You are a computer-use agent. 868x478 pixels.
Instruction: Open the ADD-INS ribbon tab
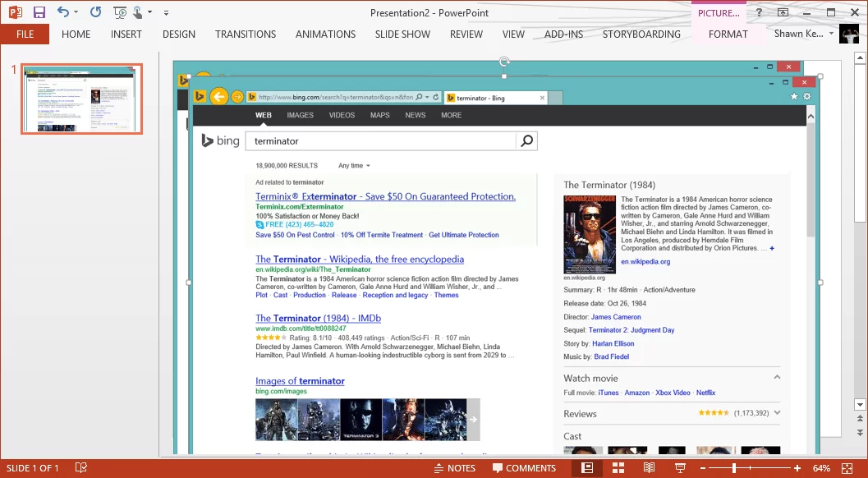tap(563, 34)
